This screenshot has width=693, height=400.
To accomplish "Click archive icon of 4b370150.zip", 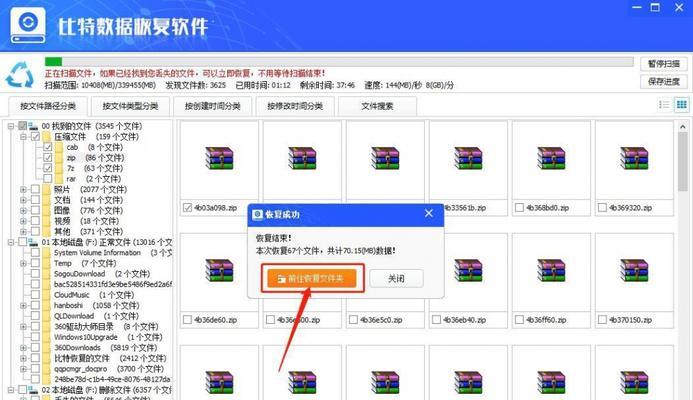I will pyautogui.click(x=634, y=270).
